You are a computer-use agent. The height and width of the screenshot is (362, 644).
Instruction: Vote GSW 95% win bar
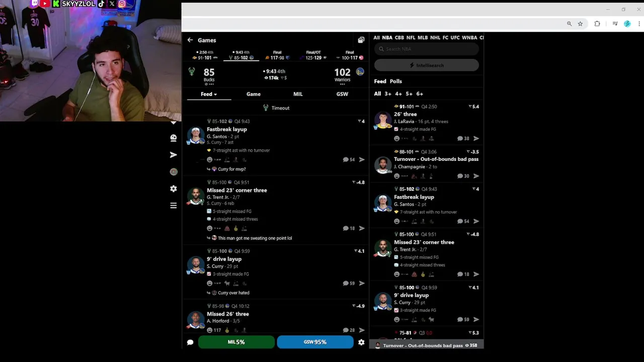[x=315, y=342]
